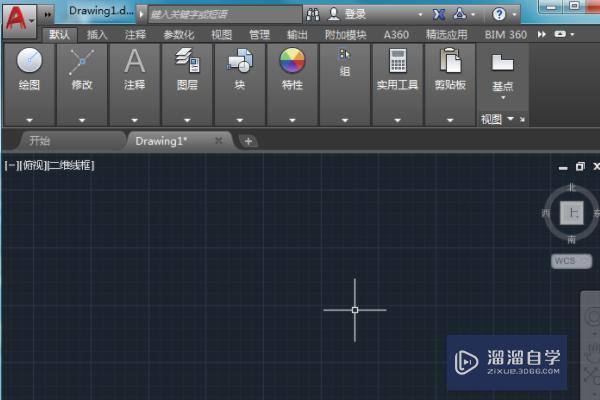Open the 图层 layers panel icon
This screenshot has height=400, width=600.
187,60
